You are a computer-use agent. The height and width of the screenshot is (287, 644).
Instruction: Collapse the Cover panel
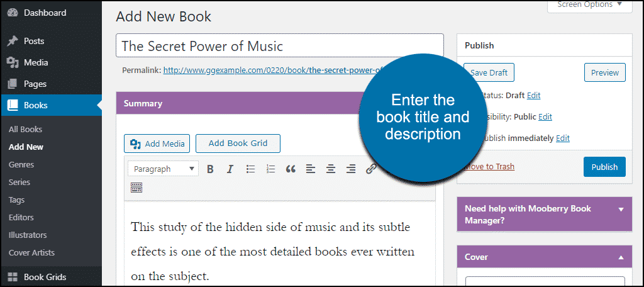621,257
